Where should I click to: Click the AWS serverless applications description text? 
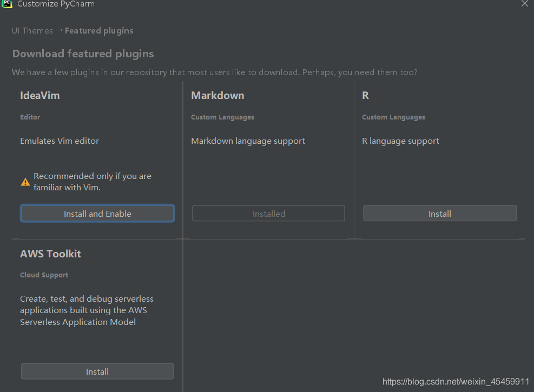click(x=87, y=310)
